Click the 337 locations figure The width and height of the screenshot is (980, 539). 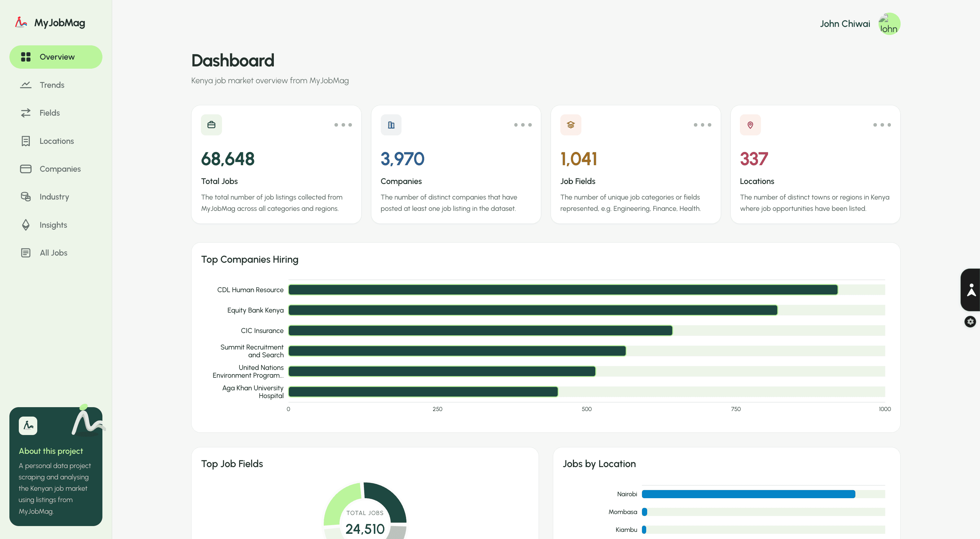point(754,159)
